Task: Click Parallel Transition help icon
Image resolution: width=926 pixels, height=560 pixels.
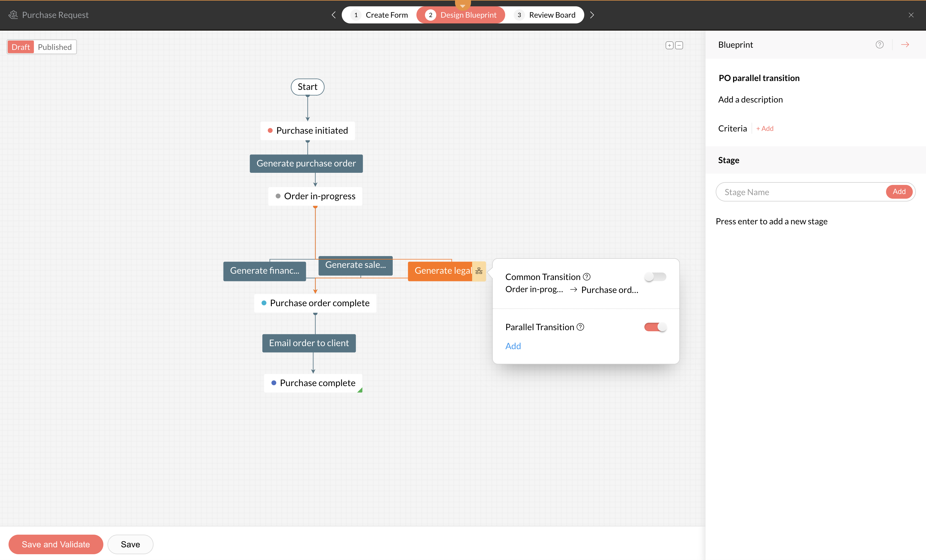Action: pyautogui.click(x=580, y=327)
